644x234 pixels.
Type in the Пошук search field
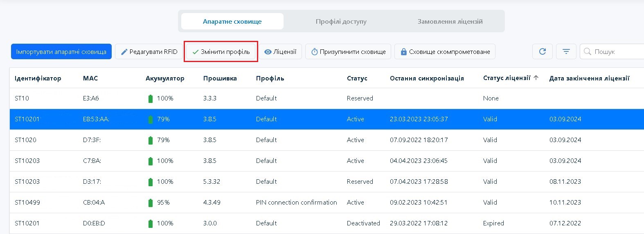(x=616, y=52)
